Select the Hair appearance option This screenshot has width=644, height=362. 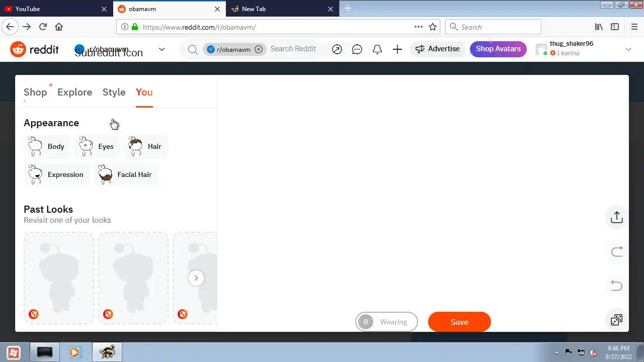click(x=145, y=146)
